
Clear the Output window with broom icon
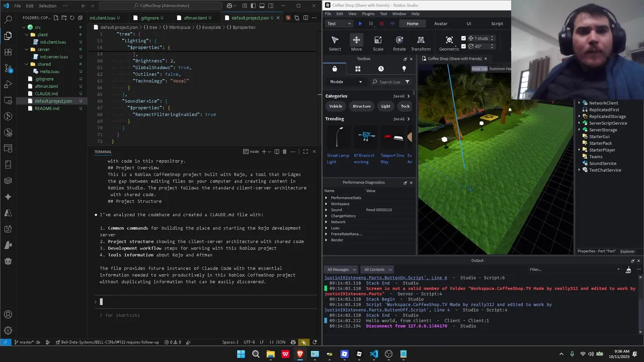pos(628,270)
